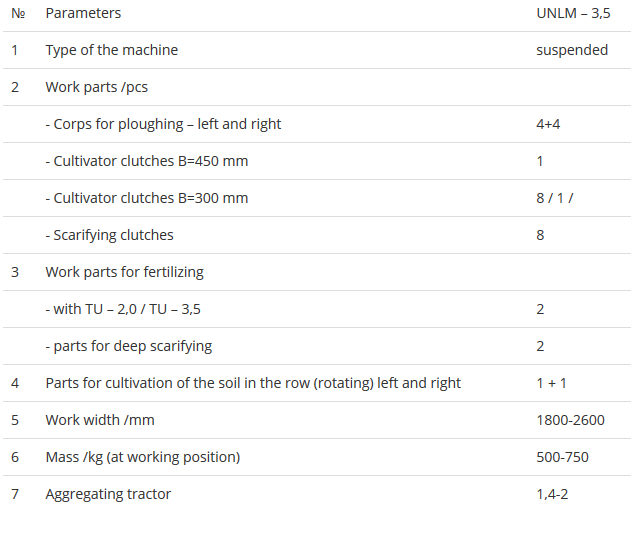Select the 'UNLM – 3,5' header text
Image resolution: width=639 pixels, height=540 pixels.
[x=573, y=13]
